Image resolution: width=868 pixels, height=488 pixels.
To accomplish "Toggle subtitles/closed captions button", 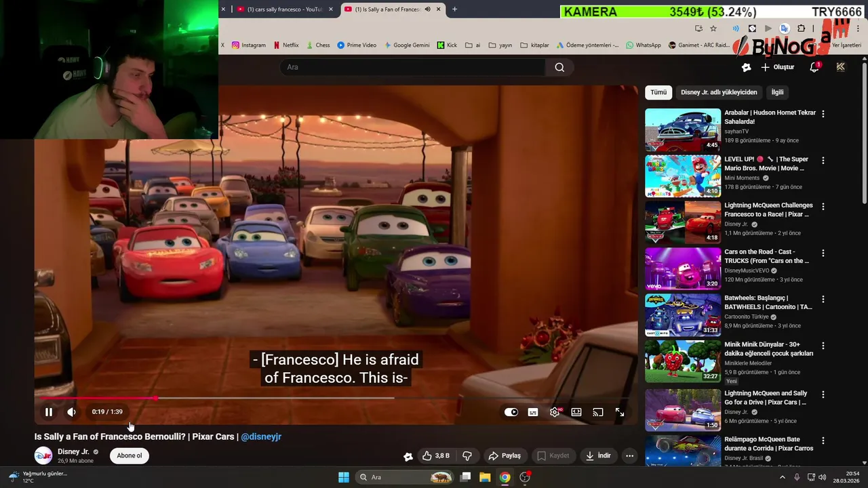I will (x=533, y=412).
